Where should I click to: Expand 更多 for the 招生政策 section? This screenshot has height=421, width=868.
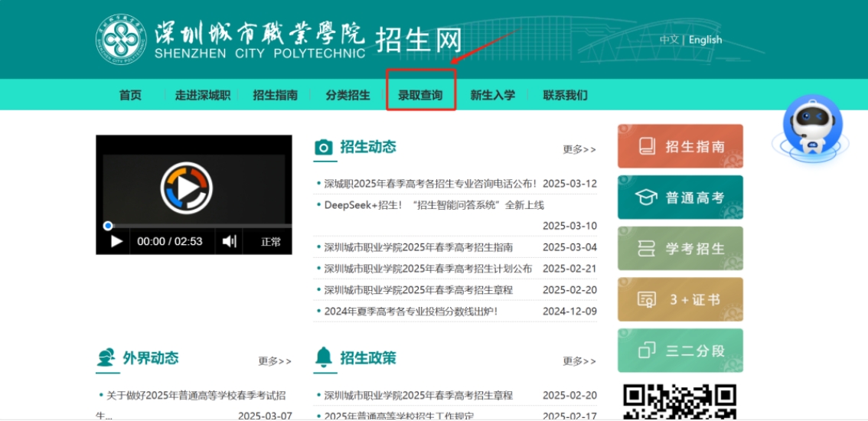click(x=579, y=361)
